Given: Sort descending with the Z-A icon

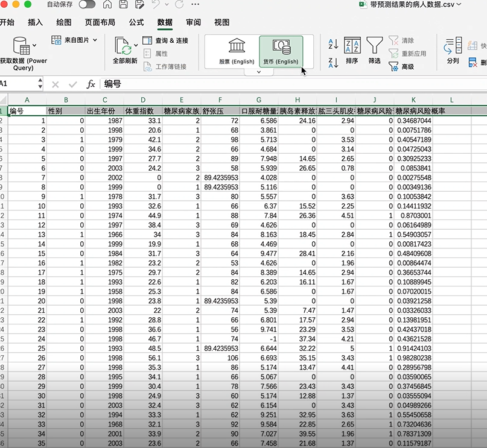Looking at the screenshot, I should click(x=333, y=63).
